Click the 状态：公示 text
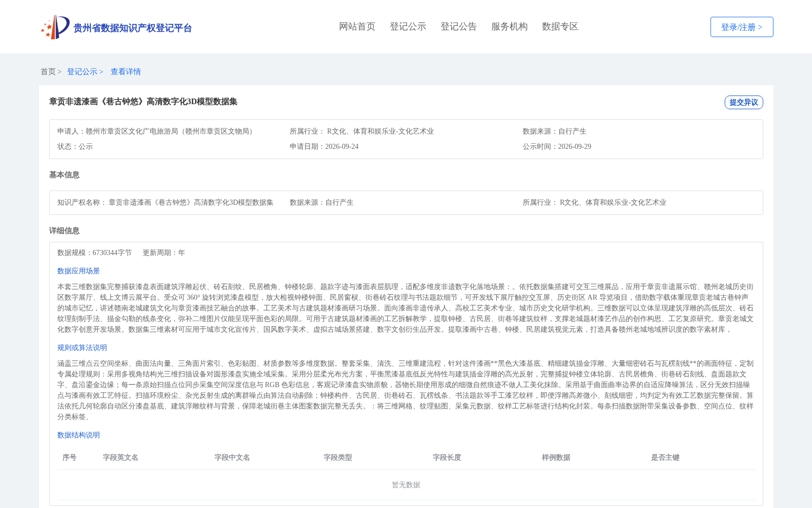This screenshot has height=508, width=812. (75, 146)
